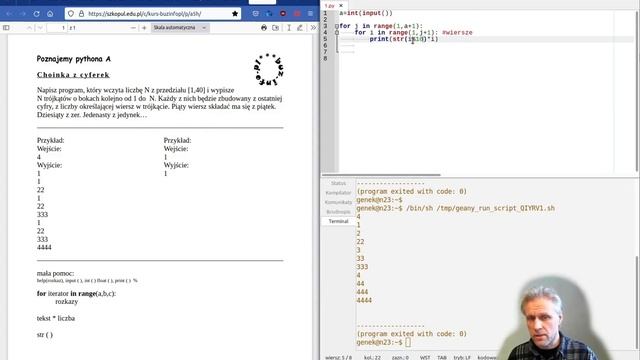Image resolution: width=640 pixels, height=360 pixels.
Task: Click the PDF page number field
Action: click(x=57, y=28)
